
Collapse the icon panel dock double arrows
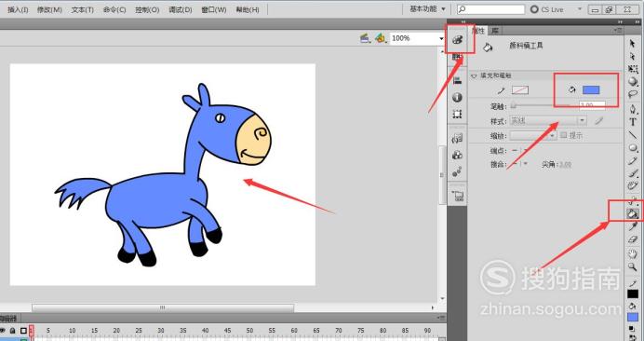463,21
